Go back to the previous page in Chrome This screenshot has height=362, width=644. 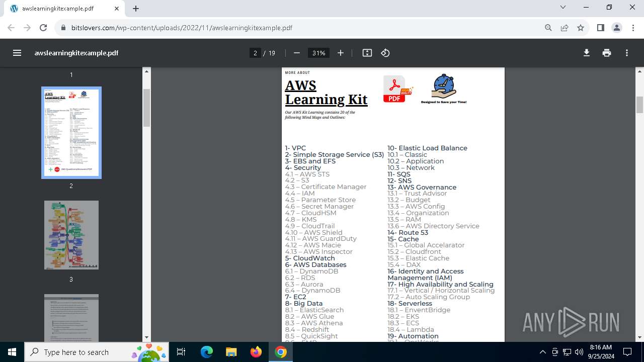point(11,28)
